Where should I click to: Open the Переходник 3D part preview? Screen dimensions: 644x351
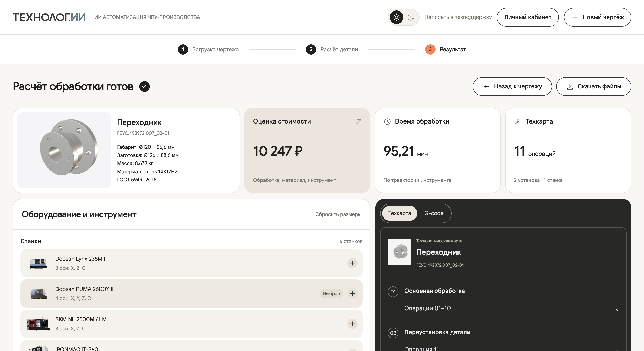(64, 150)
